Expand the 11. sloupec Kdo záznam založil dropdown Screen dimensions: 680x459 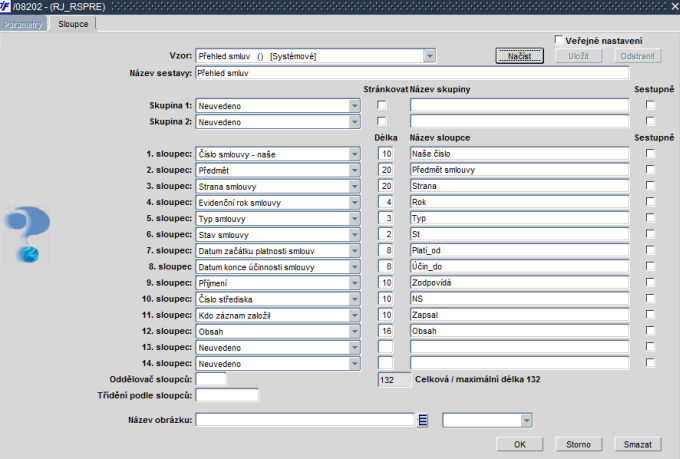pyautogui.click(x=354, y=315)
